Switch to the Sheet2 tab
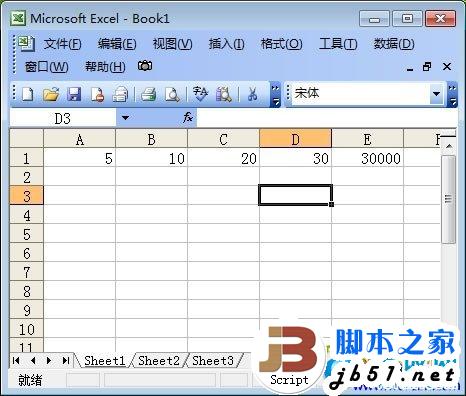 159,361
